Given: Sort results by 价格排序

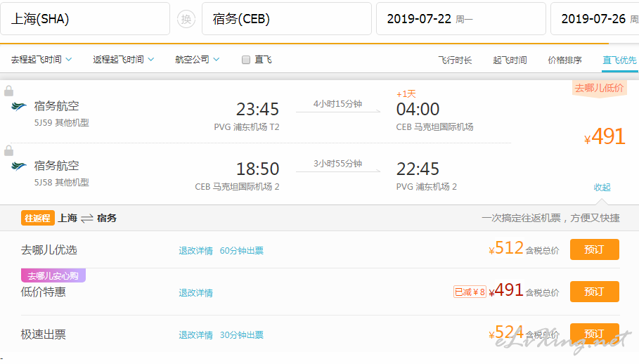Looking at the screenshot, I should click(x=564, y=60).
